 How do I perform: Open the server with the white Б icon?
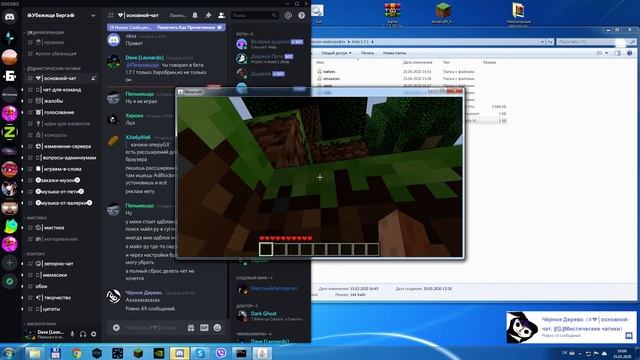[x=9, y=76]
